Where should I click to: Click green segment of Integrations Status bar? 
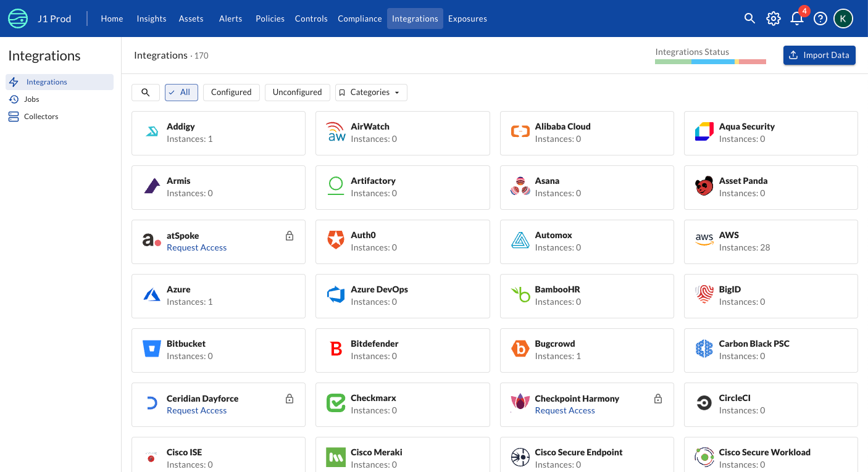(673, 62)
